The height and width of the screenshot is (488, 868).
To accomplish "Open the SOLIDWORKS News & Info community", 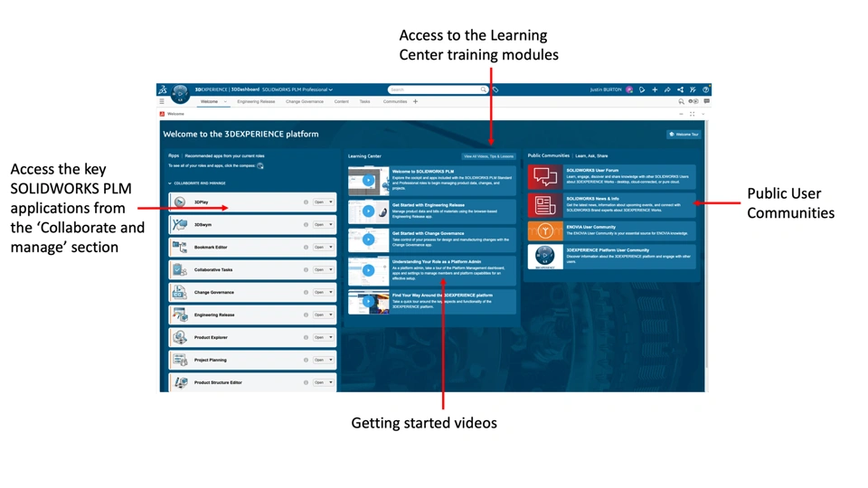I will pos(612,205).
